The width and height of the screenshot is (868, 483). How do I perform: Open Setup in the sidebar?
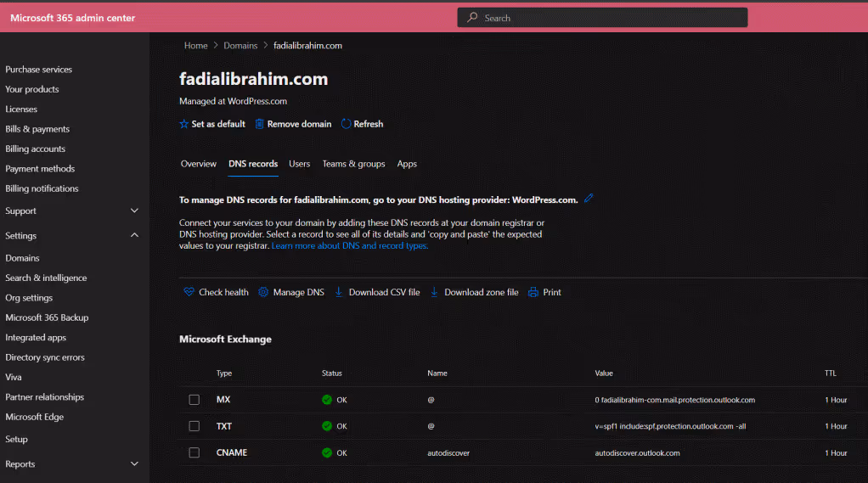coord(17,440)
